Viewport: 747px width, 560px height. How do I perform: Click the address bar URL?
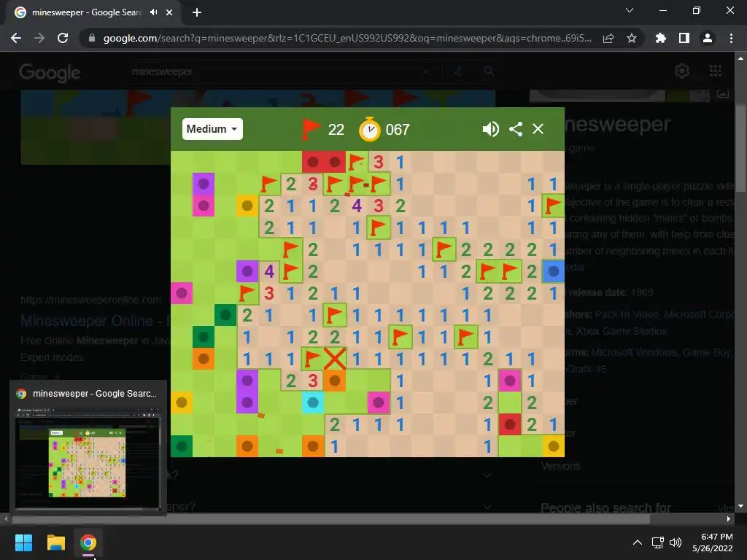[347, 38]
